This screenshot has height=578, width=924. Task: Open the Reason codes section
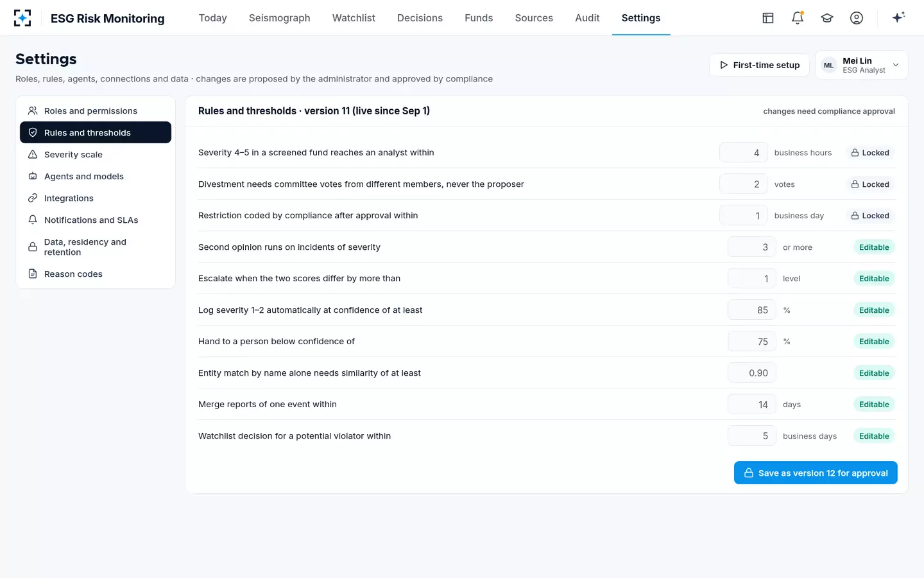pos(96,274)
